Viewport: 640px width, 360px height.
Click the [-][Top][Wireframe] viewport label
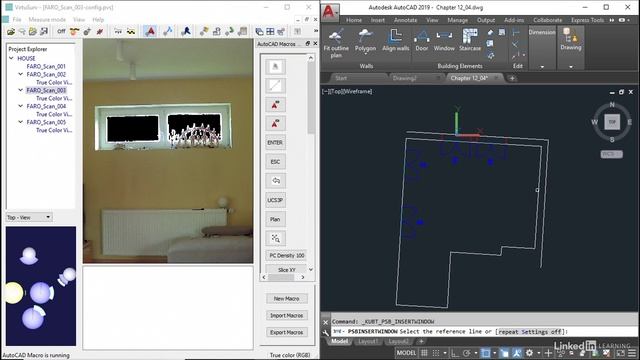pyautogui.click(x=347, y=91)
